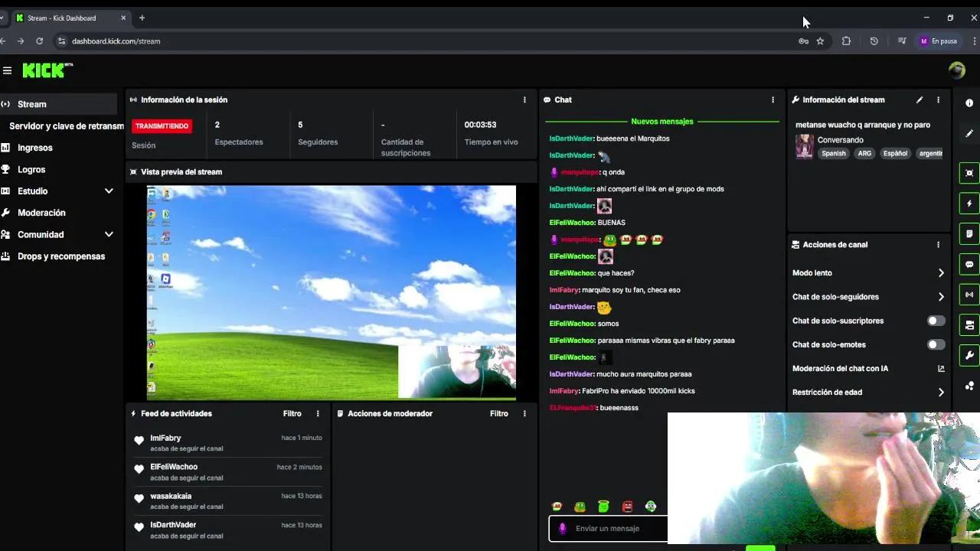Click the Español tag
The width and height of the screenshot is (980, 551).
895,153
